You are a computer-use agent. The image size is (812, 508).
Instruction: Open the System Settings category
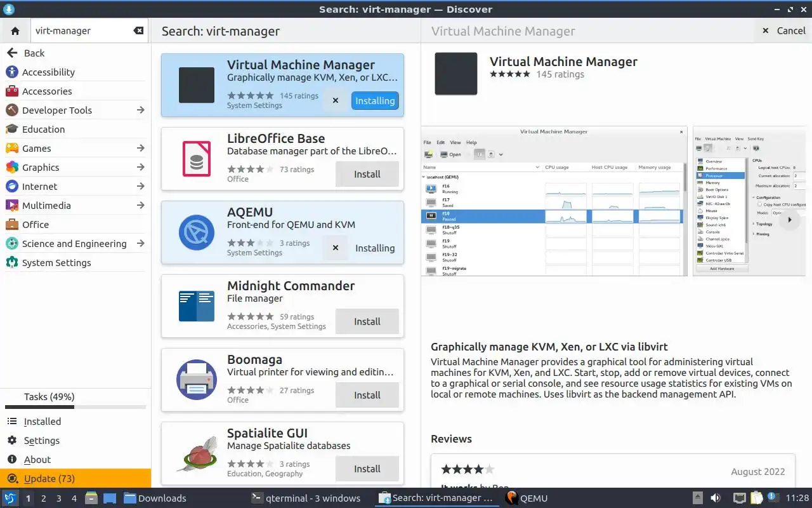[75, 263]
